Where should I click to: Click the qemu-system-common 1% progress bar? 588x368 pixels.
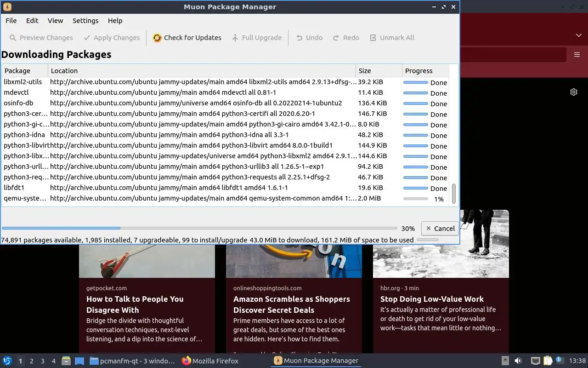tap(415, 199)
